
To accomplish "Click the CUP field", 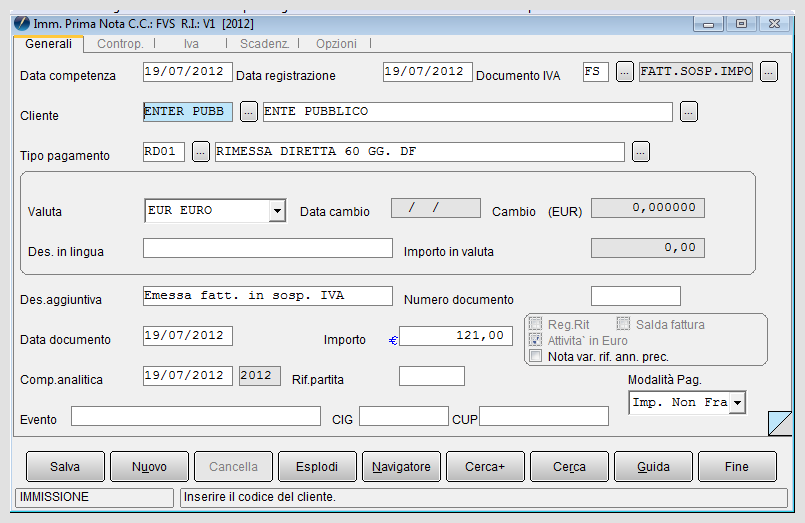I will 544,416.
